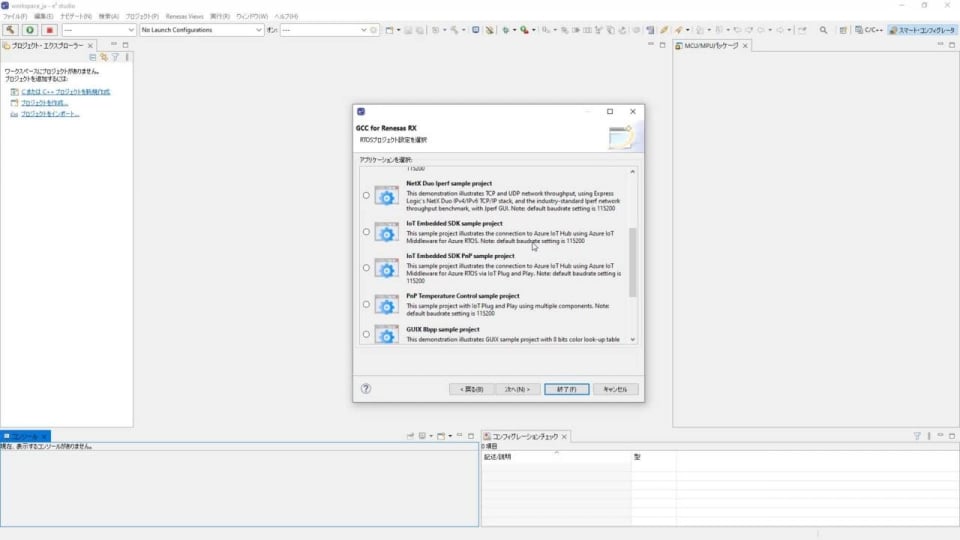
Task: Click the Display Selected Console icon
Action: [x=422, y=437]
